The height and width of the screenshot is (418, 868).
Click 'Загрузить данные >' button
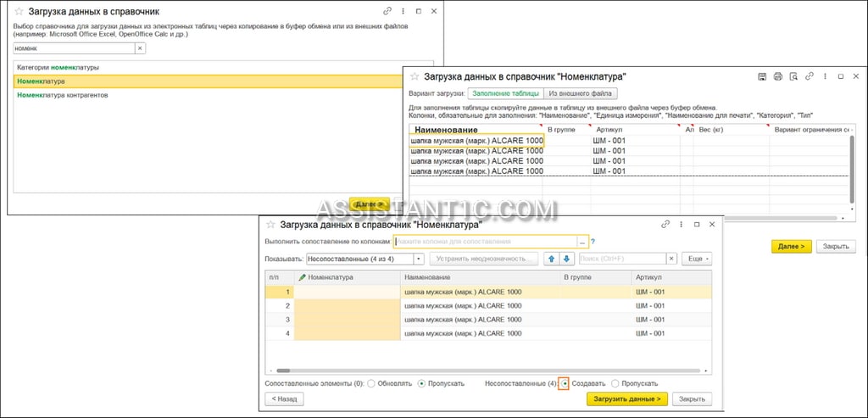coord(627,398)
